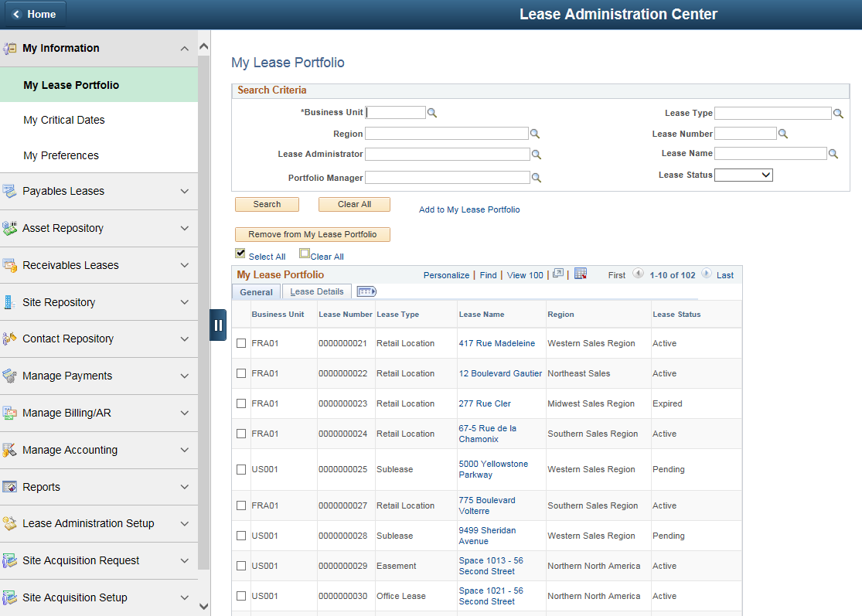Open the Lease Number lookup prompt
862x616 pixels.
point(783,133)
